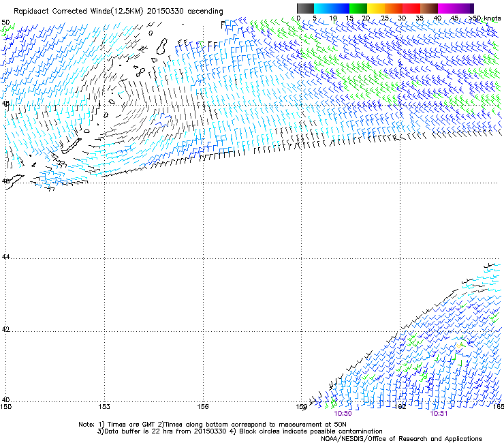Click the '25' label under the color bar
Viewport: 504px width, 443px height.
(x=384, y=18)
